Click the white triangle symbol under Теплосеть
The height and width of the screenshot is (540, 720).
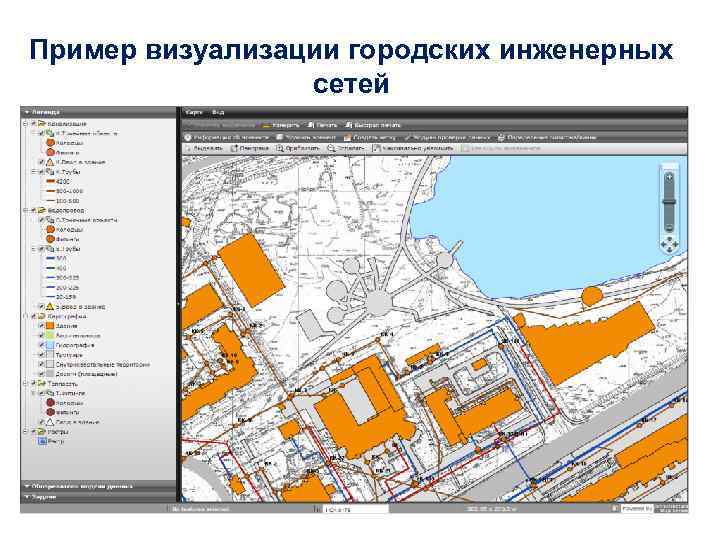[50, 422]
